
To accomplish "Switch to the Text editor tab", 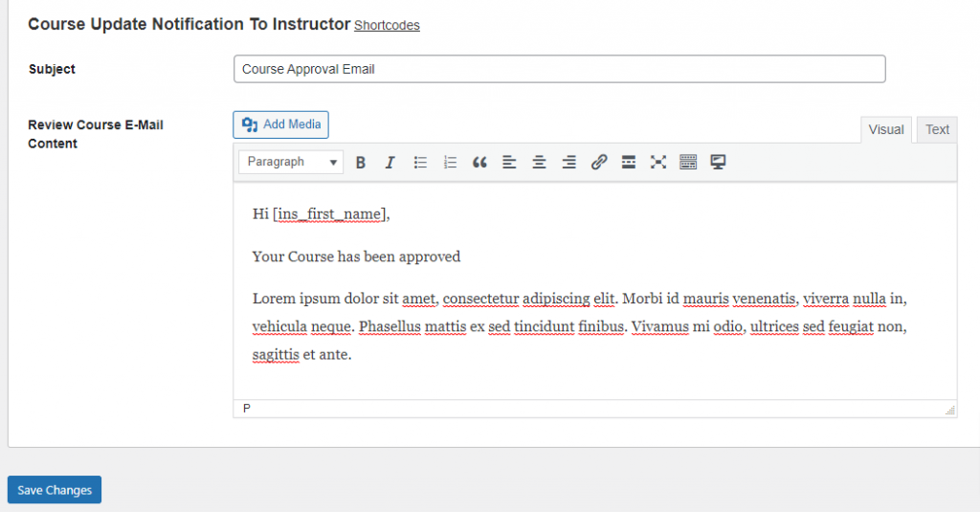I will point(937,130).
